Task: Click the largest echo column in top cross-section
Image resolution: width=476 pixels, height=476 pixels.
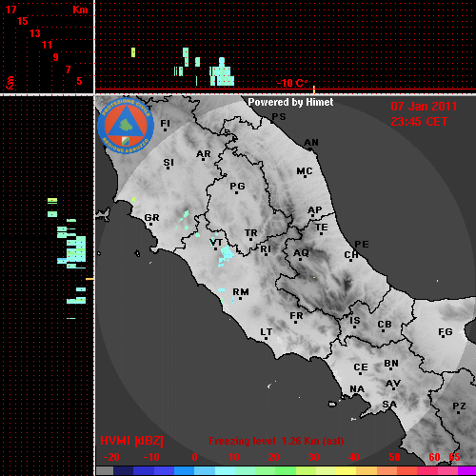Action: click(222, 72)
